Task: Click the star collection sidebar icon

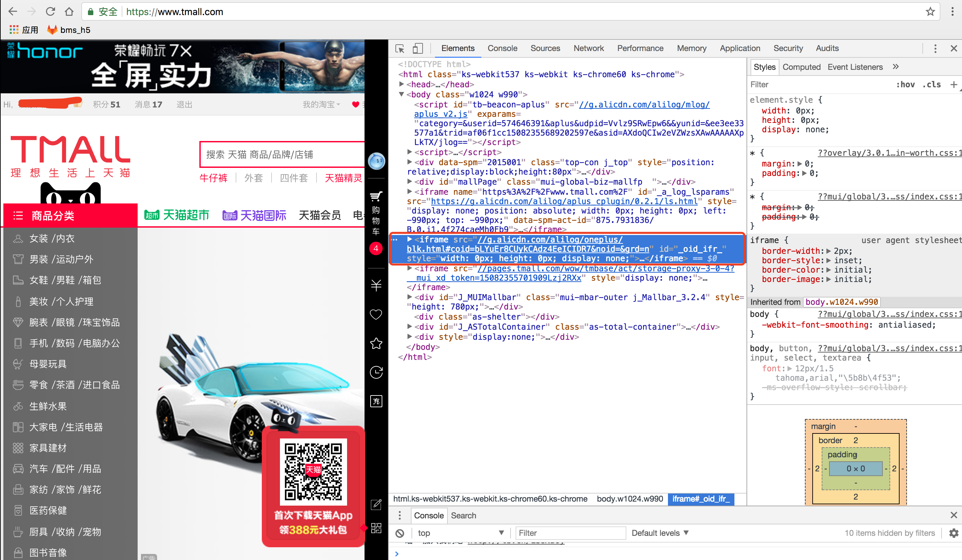Action: click(x=376, y=343)
